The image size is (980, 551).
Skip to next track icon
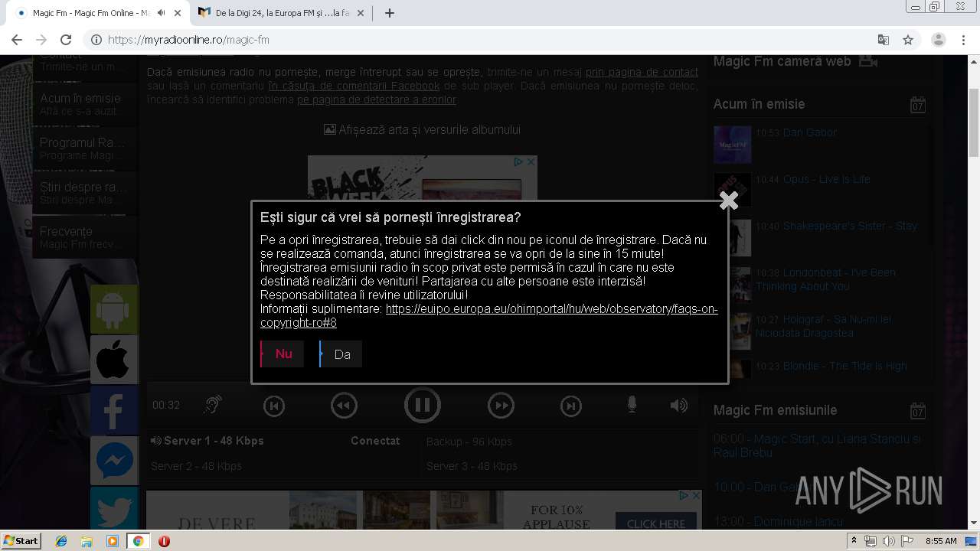pyautogui.click(x=571, y=406)
